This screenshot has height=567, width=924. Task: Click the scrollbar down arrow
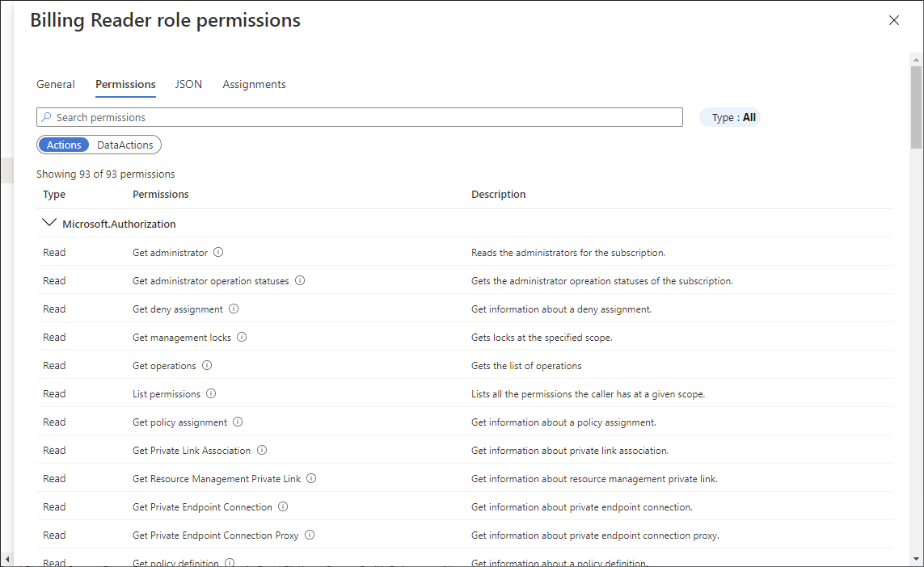916,559
